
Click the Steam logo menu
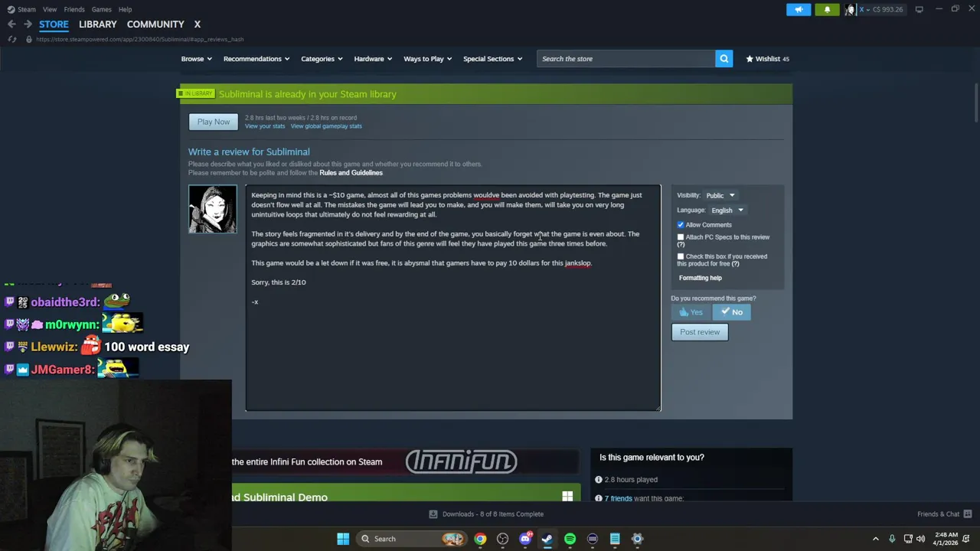click(x=11, y=9)
